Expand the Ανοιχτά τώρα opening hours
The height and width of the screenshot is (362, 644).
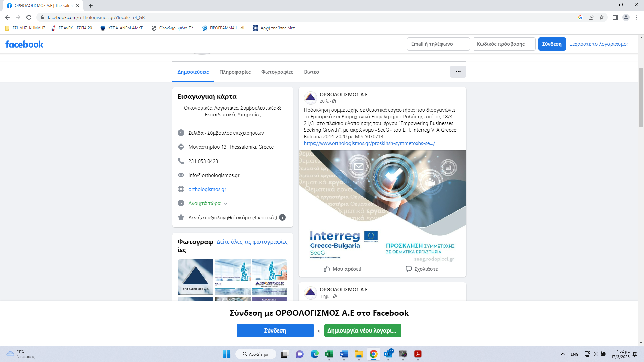tap(208, 203)
